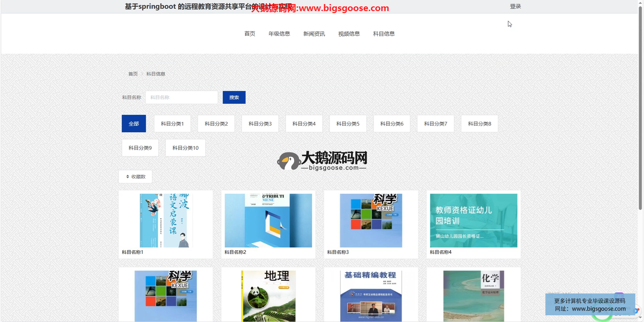The height and width of the screenshot is (322, 644).
Task: Click the 大鹅源码网 penguin logo
Action: click(x=288, y=161)
